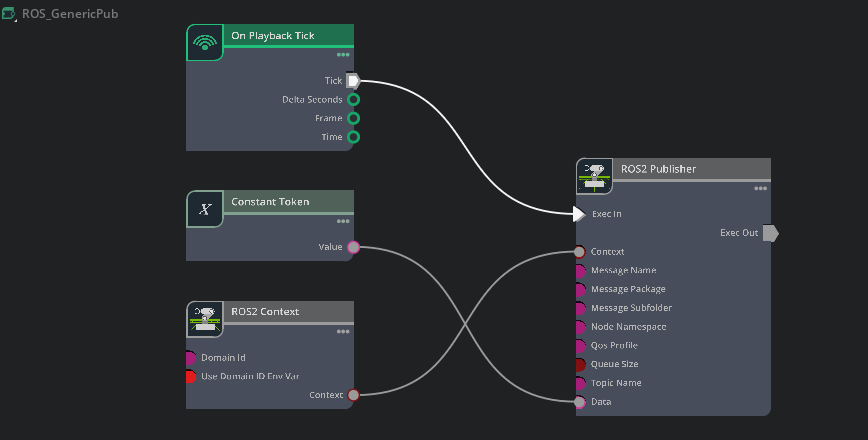Open ROS2 Context node options dots
Image resolution: width=868 pixels, height=440 pixels.
(x=343, y=332)
